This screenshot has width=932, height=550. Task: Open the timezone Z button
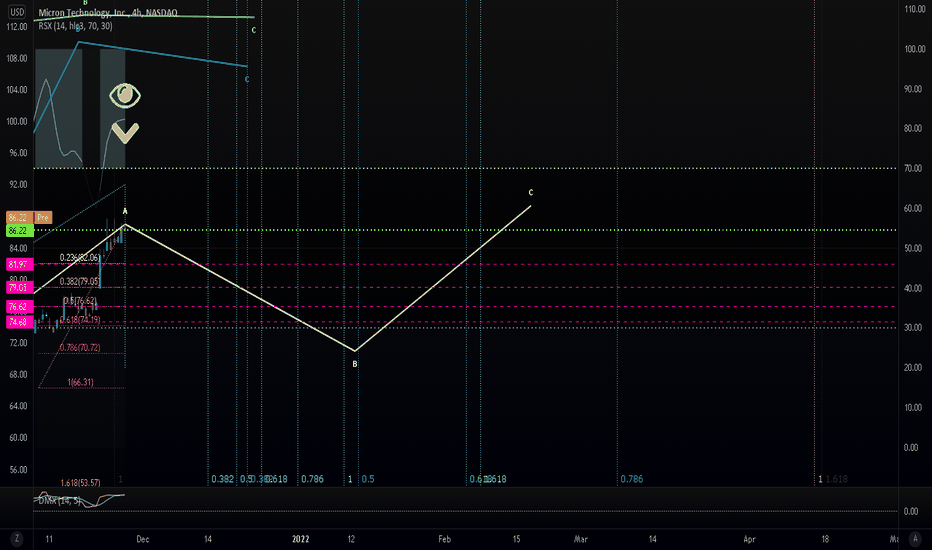[x=17, y=539]
